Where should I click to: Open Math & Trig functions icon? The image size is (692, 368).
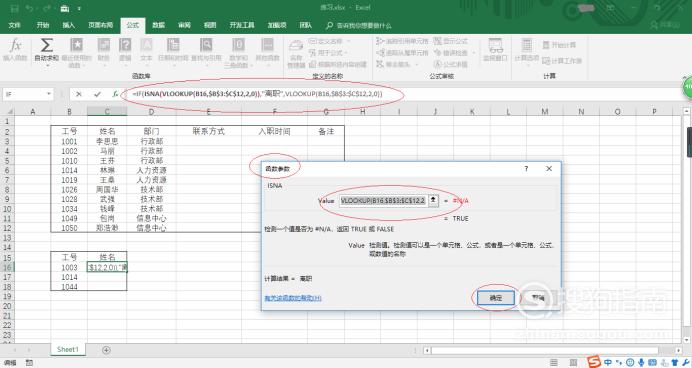click(x=238, y=45)
